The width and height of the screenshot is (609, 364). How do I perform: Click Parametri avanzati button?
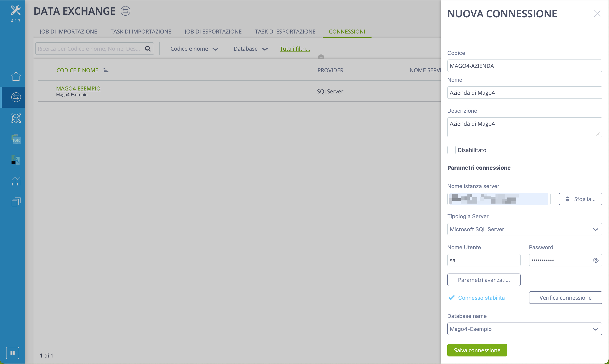(x=484, y=280)
